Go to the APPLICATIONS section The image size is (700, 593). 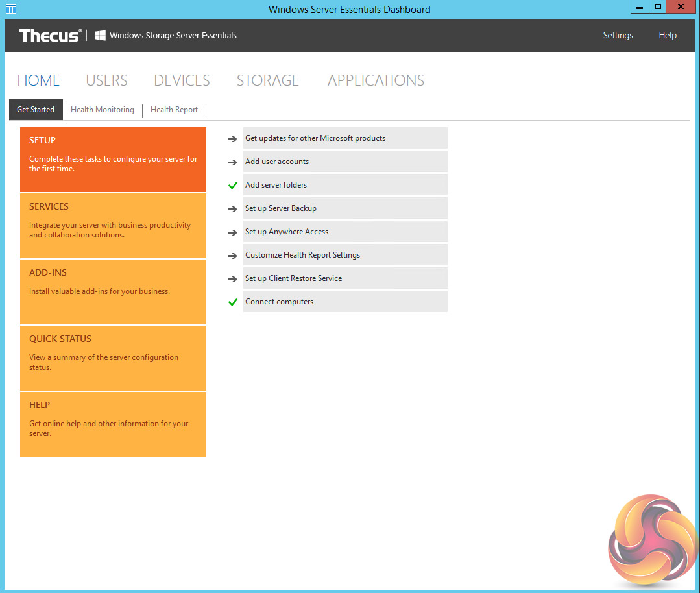click(376, 80)
